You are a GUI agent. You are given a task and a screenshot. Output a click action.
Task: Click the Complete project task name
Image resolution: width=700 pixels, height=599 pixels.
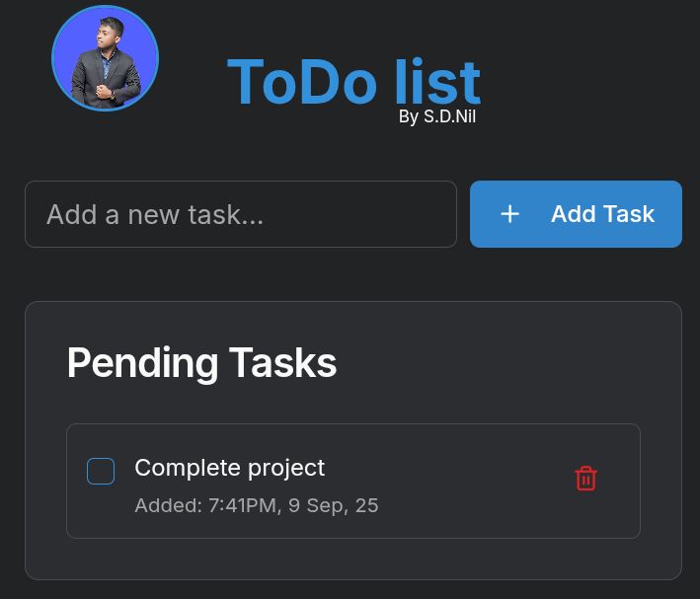(229, 468)
